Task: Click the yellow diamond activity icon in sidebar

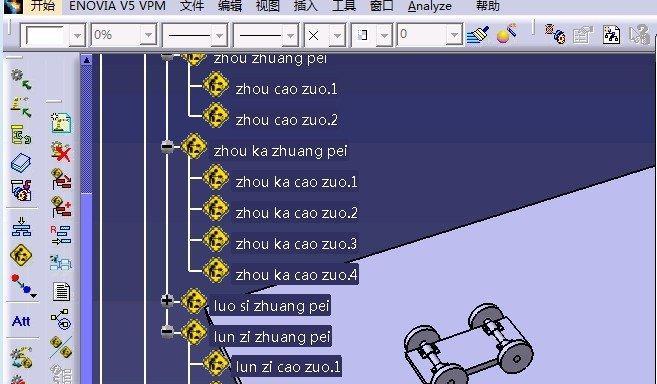Action: 21,255
